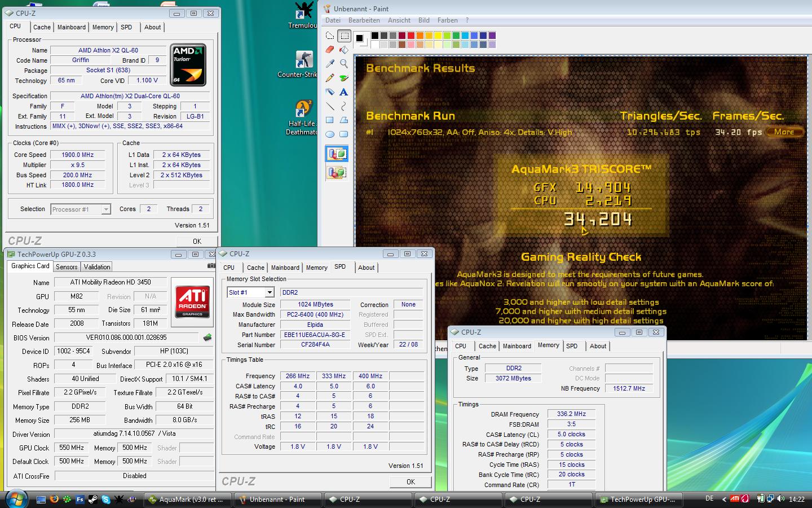
Task: Open the Datei menu in Paint
Action: click(x=333, y=20)
